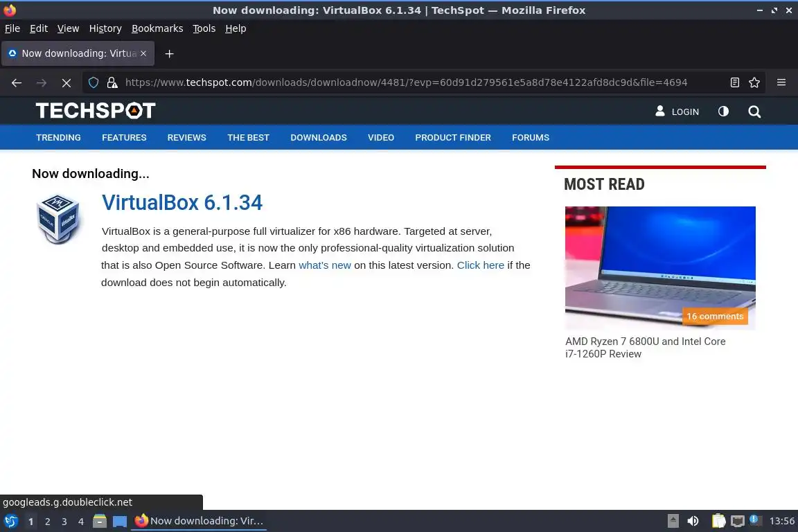Stop loading the page
798x532 pixels.
[x=66, y=82]
